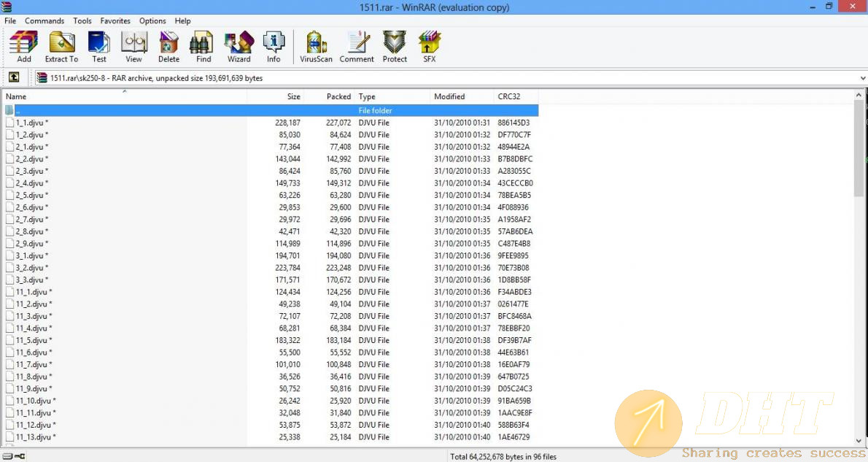Select file 3_1.djvu

31,256
